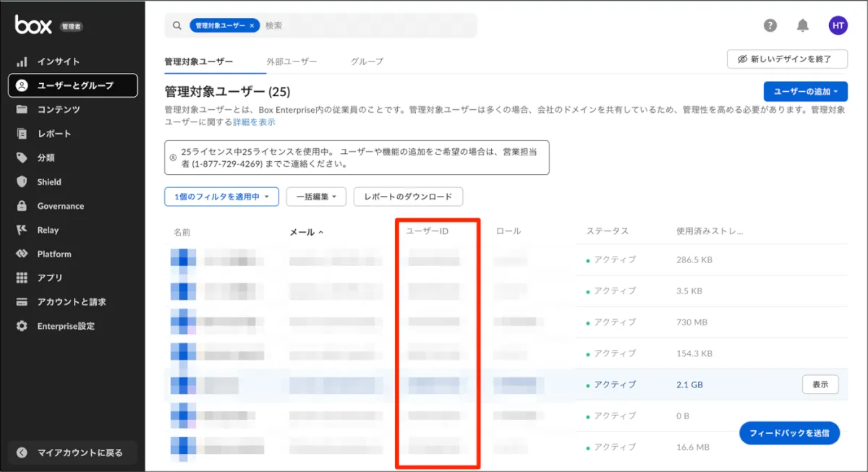Click the Enterprise設定 gear icon
The image size is (868, 472).
22,326
